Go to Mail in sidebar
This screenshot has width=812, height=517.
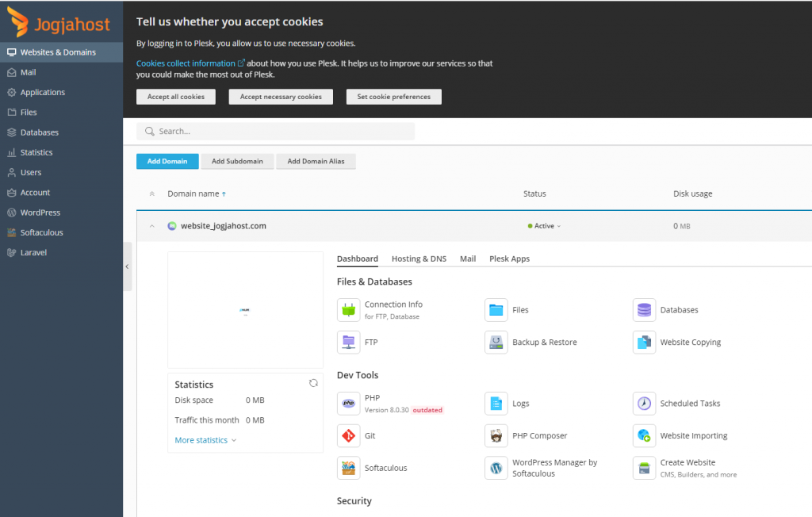point(61,72)
